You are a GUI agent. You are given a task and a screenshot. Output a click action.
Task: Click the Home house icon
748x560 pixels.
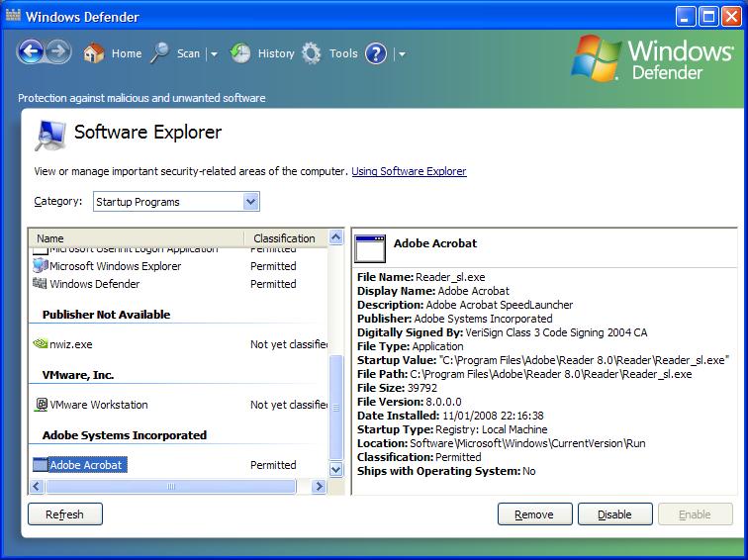point(93,53)
